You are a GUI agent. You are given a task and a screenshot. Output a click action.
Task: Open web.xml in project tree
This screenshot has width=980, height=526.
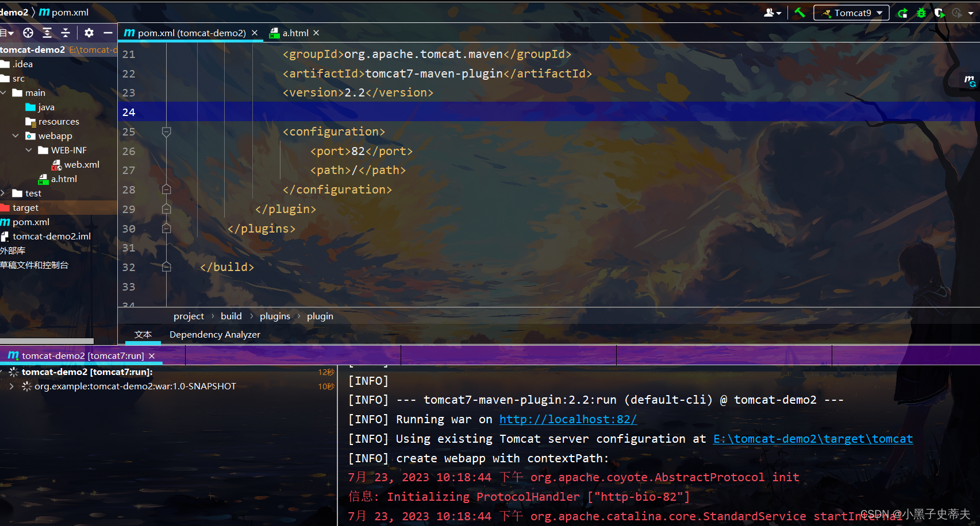[x=75, y=164]
